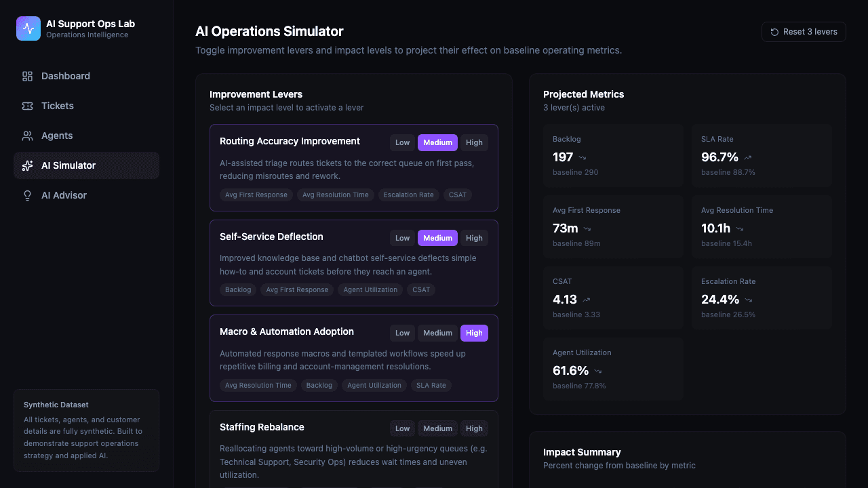Select High for Macro & Automation Adoption
Screen dimensions: 868x488
(x=475, y=333)
